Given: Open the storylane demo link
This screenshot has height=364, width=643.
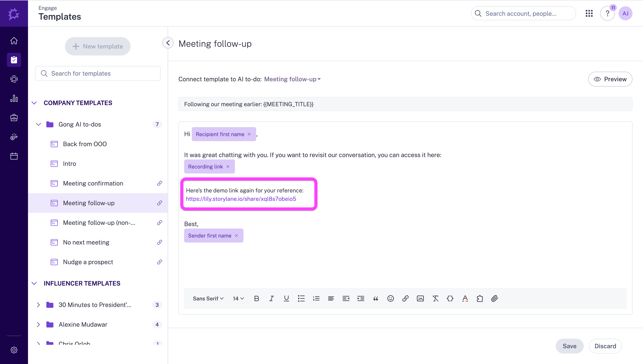Looking at the screenshot, I should click(241, 199).
